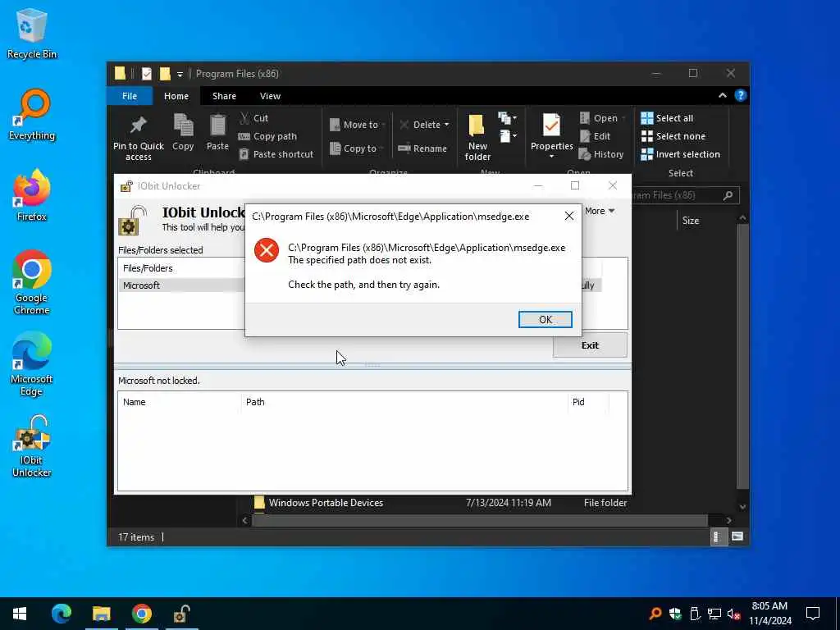Image resolution: width=840 pixels, height=630 pixels.
Task: Open the Move to dropdown
Action: pos(358,125)
